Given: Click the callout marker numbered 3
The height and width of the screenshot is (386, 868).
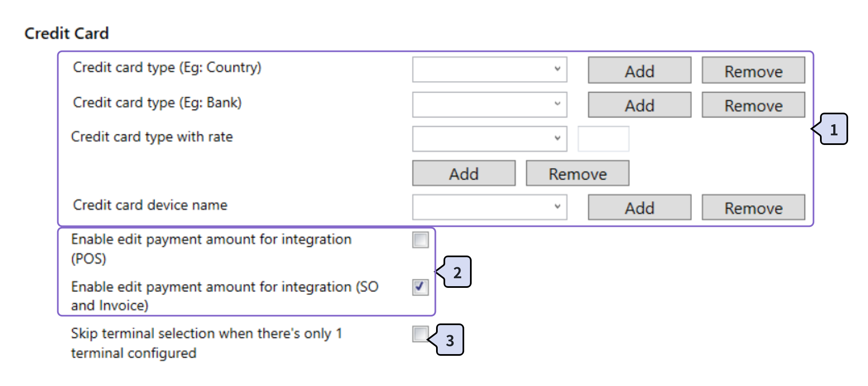Looking at the screenshot, I should (450, 340).
